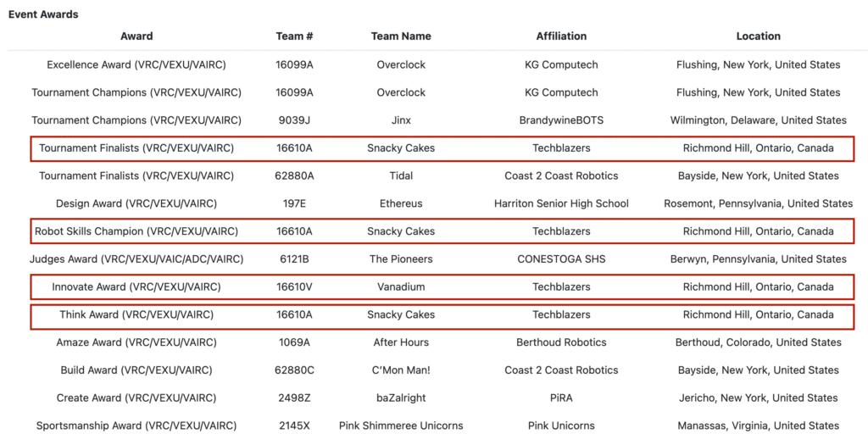
Task: Click the Award column header
Action: click(136, 36)
